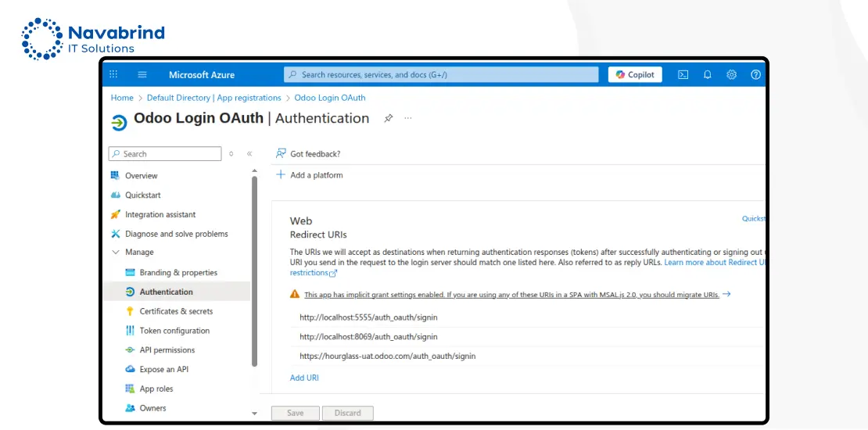This screenshot has width=868, height=430.
Task: Click the Add a platform button
Action: tap(310, 175)
